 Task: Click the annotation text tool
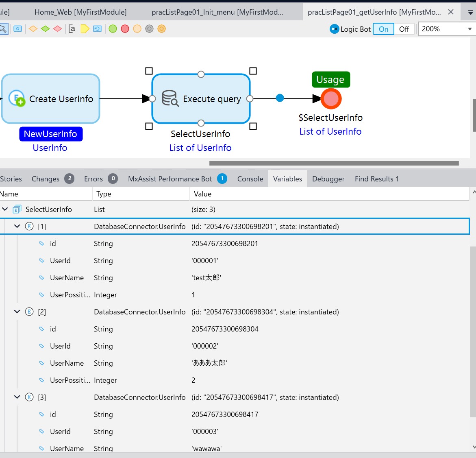point(72,29)
